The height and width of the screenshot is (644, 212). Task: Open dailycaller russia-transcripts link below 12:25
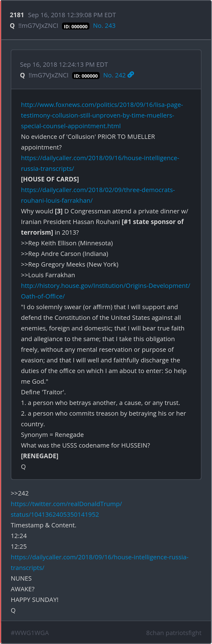[x=99, y=562]
